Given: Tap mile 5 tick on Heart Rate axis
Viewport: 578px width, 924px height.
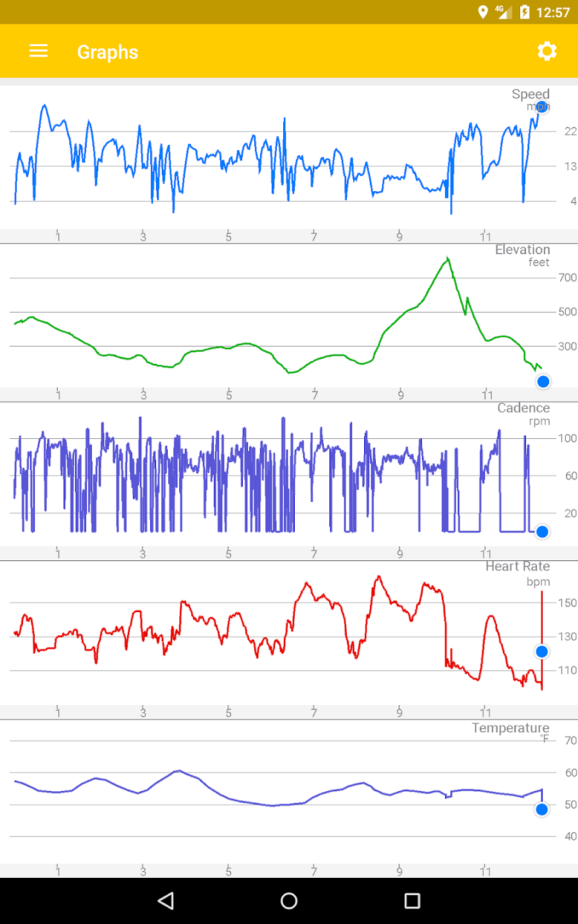Looking at the screenshot, I should 229,712.
